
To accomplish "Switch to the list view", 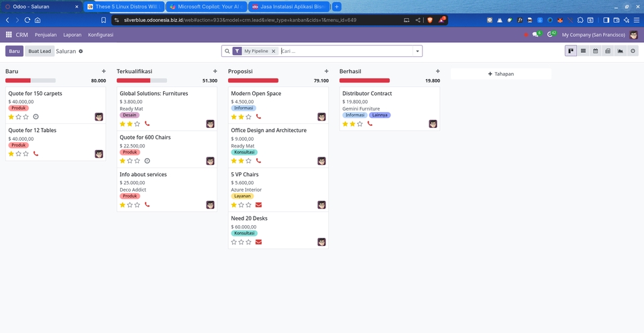I will 584,51.
